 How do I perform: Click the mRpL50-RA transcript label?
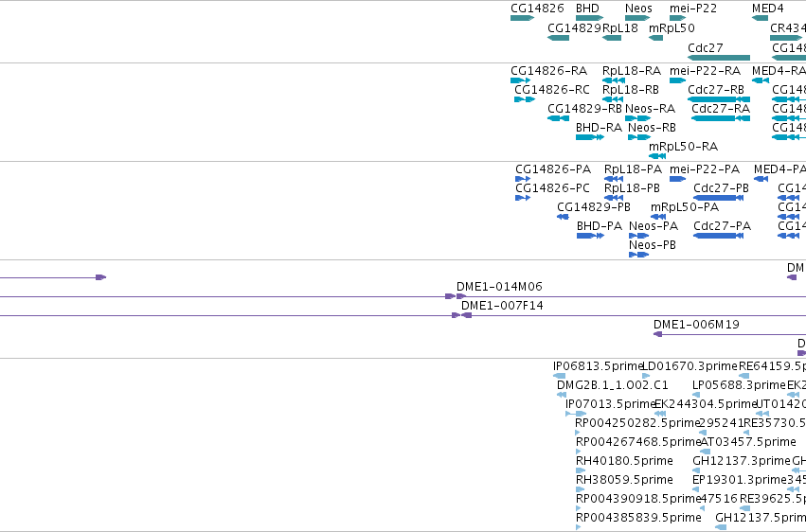click(x=683, y=147)
